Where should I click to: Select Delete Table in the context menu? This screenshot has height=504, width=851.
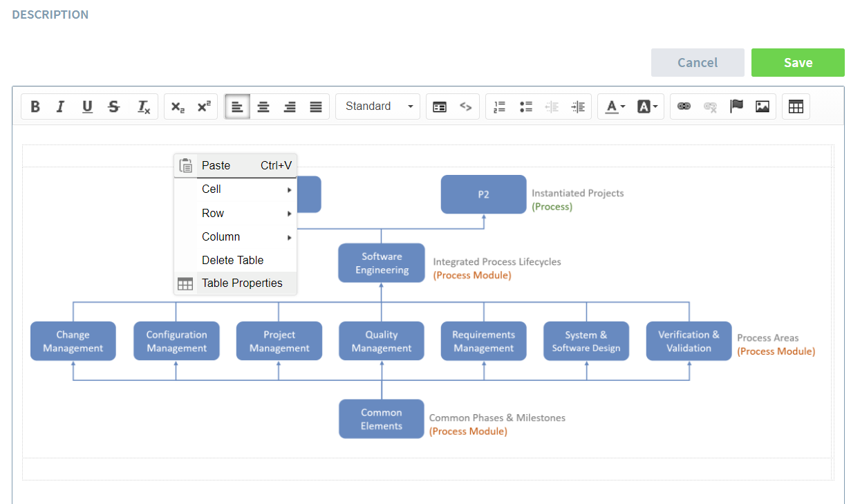click(x=232, y=260)
